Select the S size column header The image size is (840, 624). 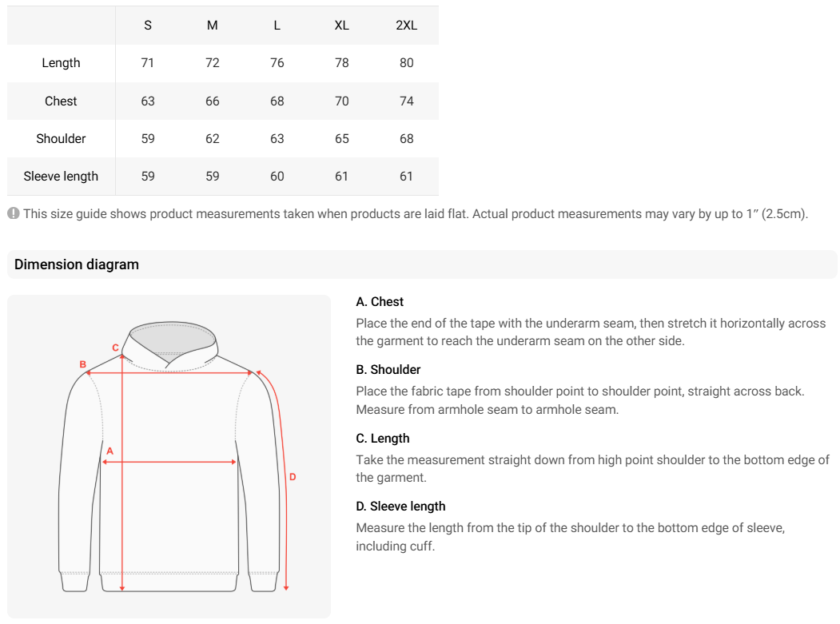148,25
